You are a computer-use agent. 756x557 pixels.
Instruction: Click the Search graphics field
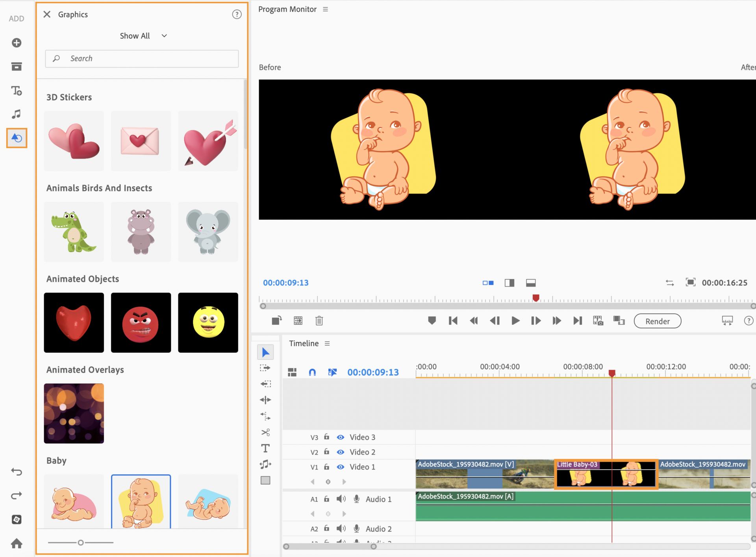click(x=142, y=58)
